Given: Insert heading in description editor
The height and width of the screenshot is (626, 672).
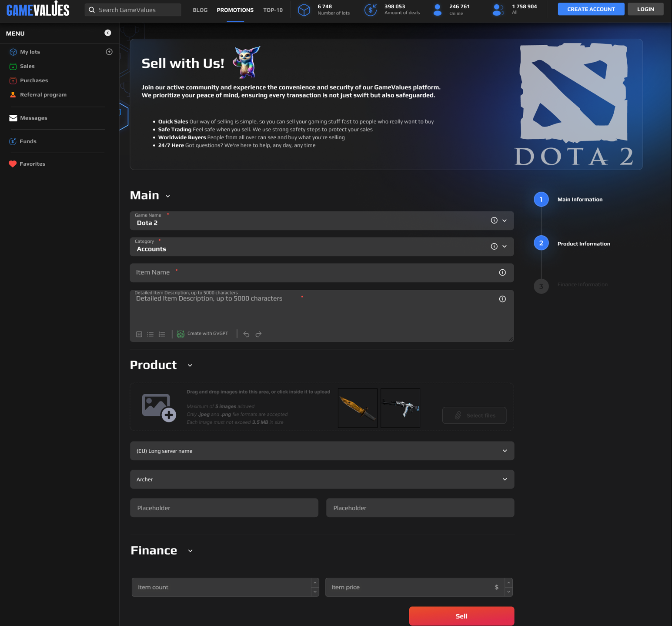Looking at the screenshot, I should coord(139,334).
